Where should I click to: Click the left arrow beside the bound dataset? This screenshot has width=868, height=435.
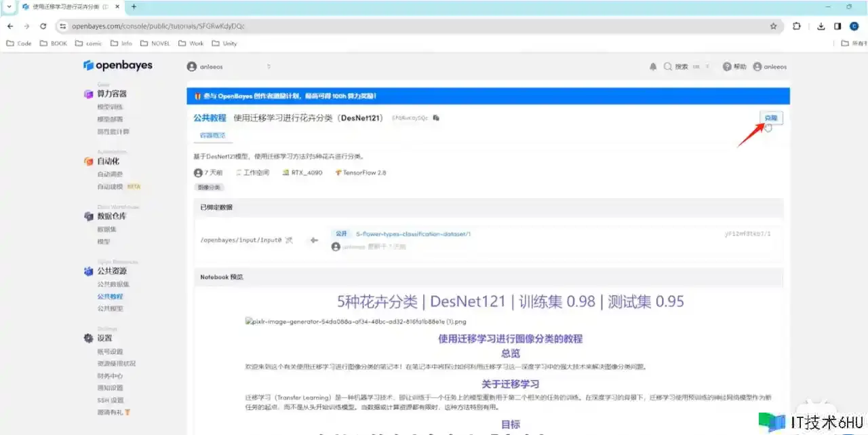pos(314,240)
